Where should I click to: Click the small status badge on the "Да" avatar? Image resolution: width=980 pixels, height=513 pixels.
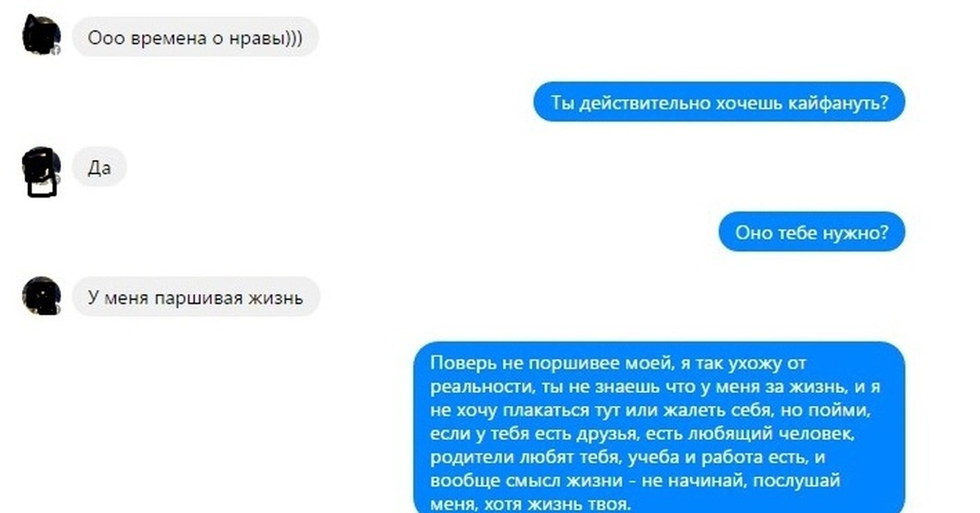coord(56,179)
